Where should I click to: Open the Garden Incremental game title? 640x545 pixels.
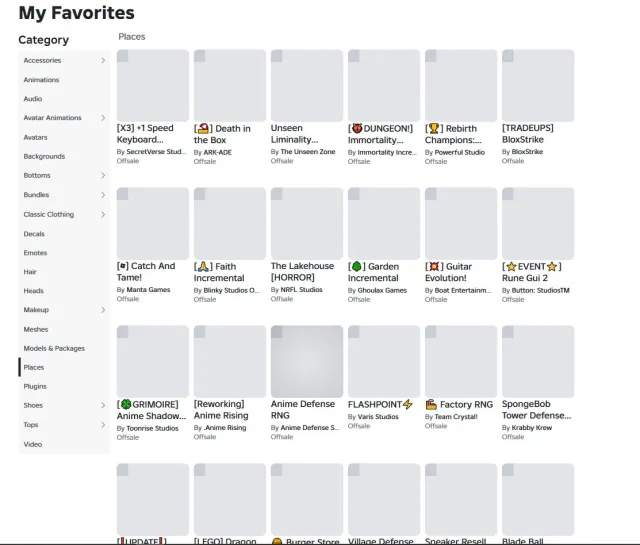coord(373,272)
